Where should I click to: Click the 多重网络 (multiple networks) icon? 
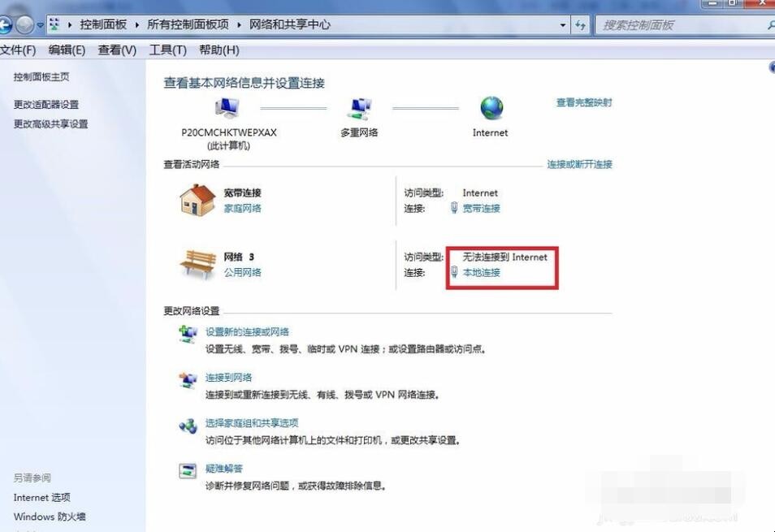click(x=360, y=107)
